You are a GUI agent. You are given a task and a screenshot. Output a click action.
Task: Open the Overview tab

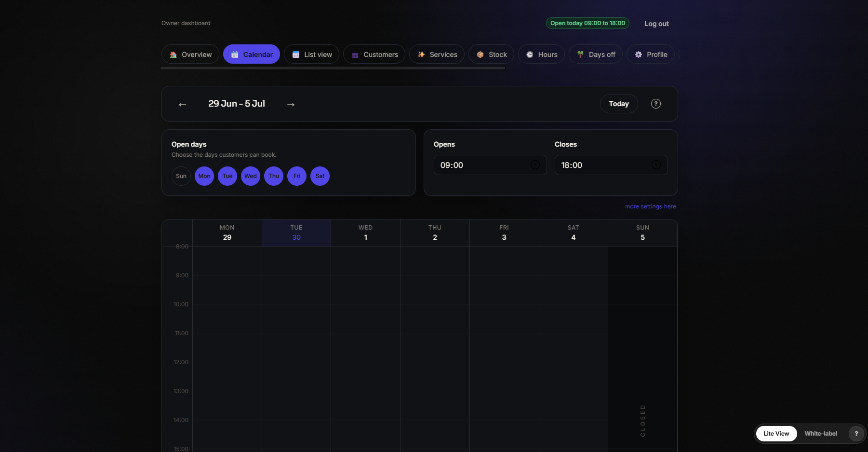[x=190, y=55]
